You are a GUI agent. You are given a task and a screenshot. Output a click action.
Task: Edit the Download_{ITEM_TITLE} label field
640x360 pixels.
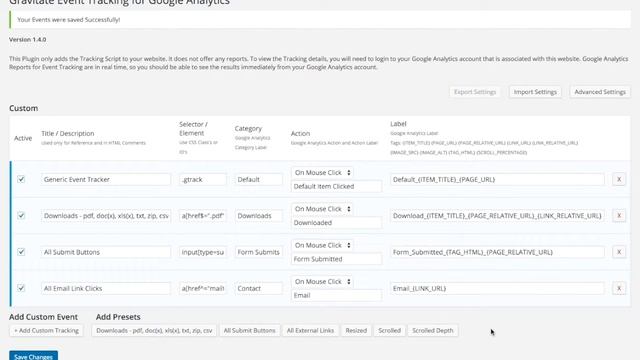(497, 216)
